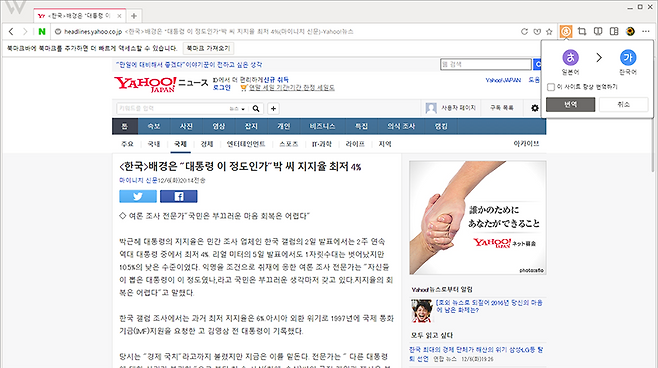Open the search category dropdown in keyword box
Screen dimensions: 658x368
point(237,109)
